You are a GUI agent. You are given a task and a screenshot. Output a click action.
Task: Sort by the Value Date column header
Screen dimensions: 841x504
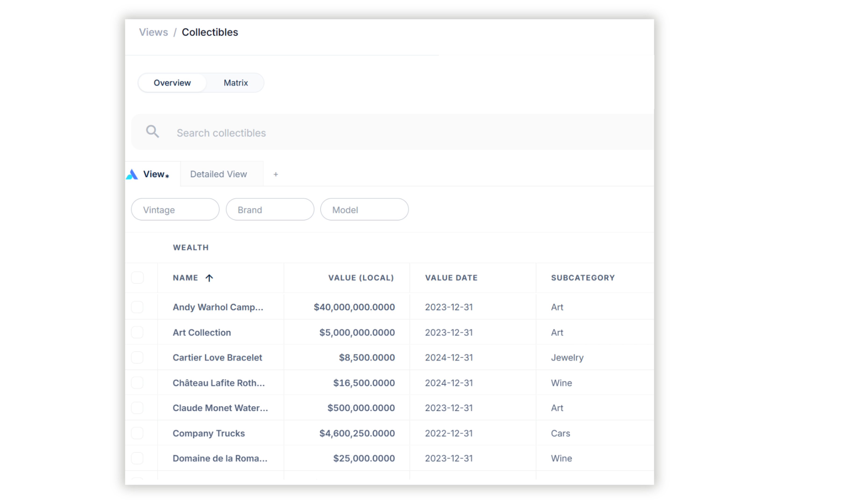451,278
